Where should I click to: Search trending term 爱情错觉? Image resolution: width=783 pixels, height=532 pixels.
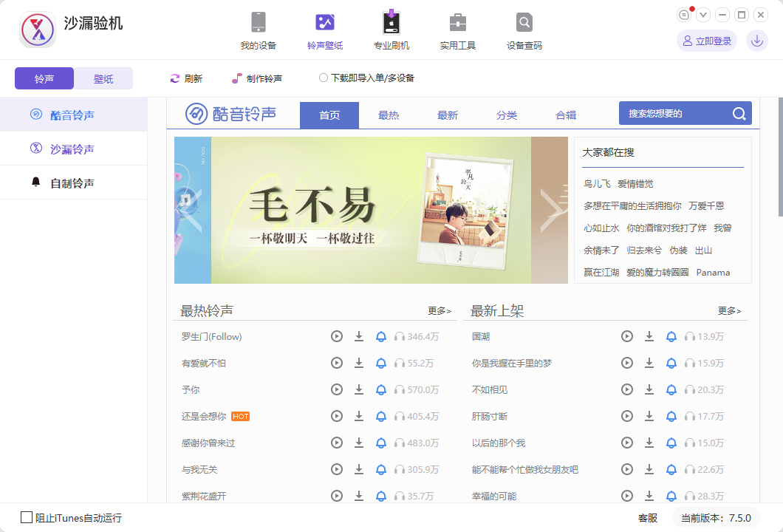pyautogui.click(x=635, y=184)
